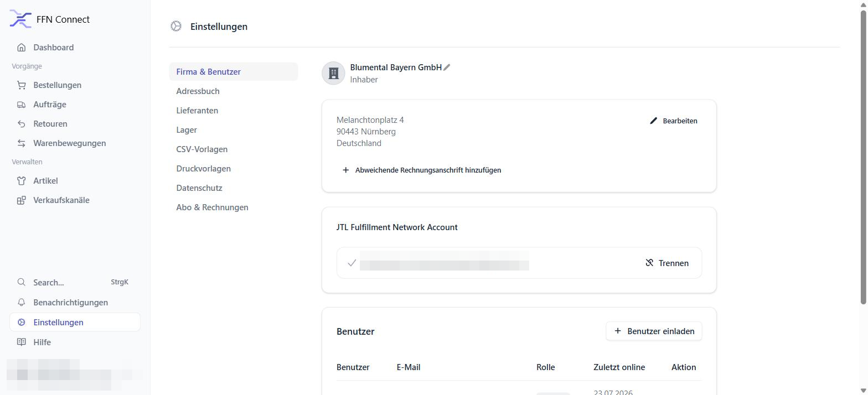The image size is (868, 395).
Task: Open Benachrichtigungen in the sidebar
Action: click(x=75, y=302)
